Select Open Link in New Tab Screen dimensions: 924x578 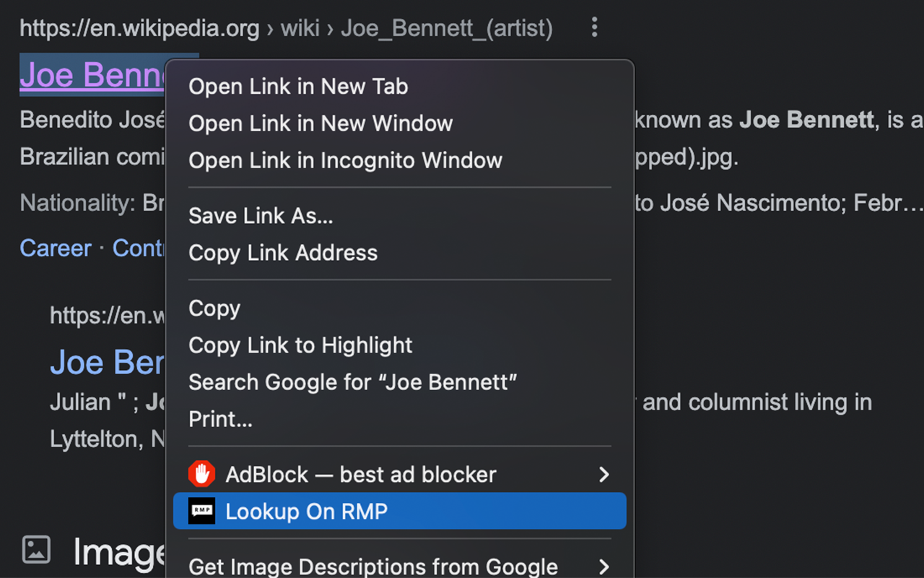pyautogui.click(x=298, y=87)
